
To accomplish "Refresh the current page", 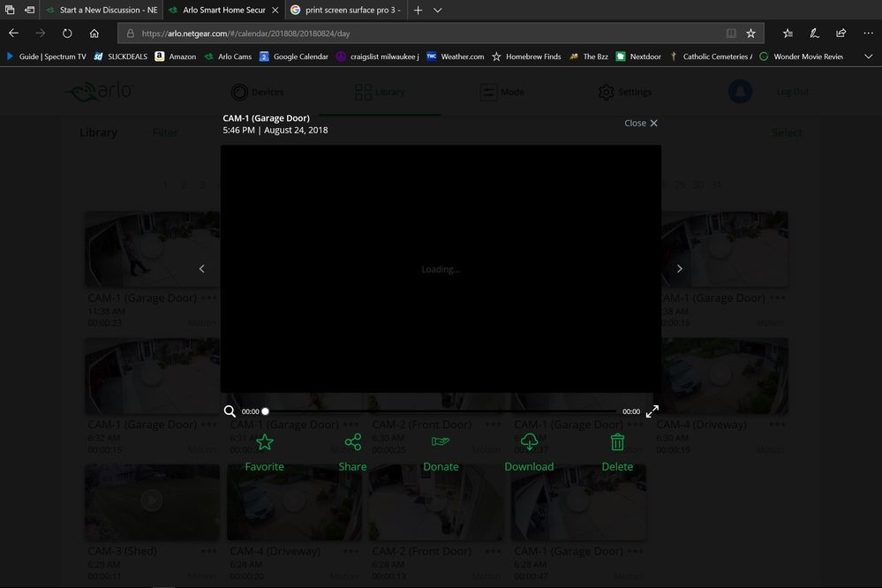I will click(67, 34).
